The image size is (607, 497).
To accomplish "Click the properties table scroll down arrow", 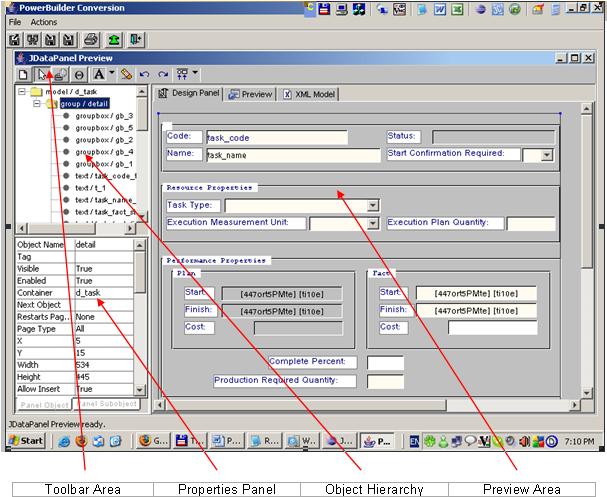I will point(140,389).
